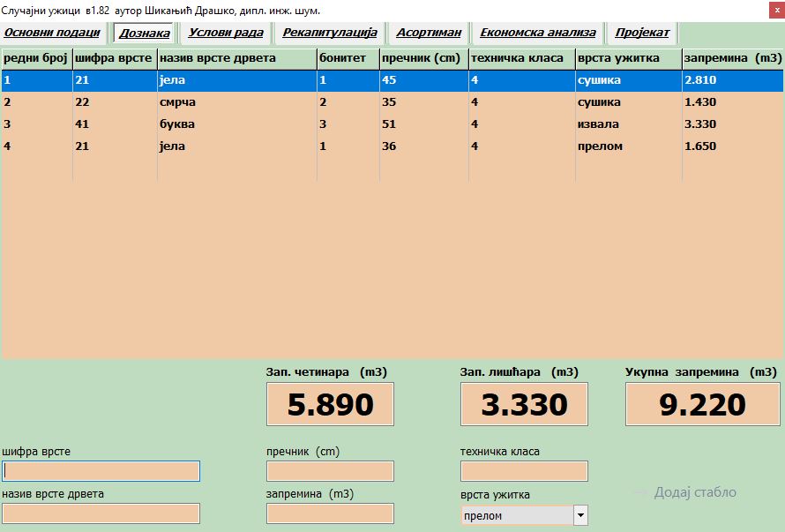Click diameter cell 35
Screen dimensions: 785x532
tap(423, 102)
